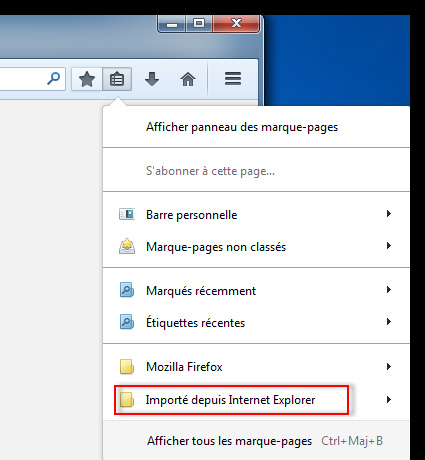This screenshot has width=425, height=460.
Task: Open the bookmarks list menu button
Action: pos(117,79)
